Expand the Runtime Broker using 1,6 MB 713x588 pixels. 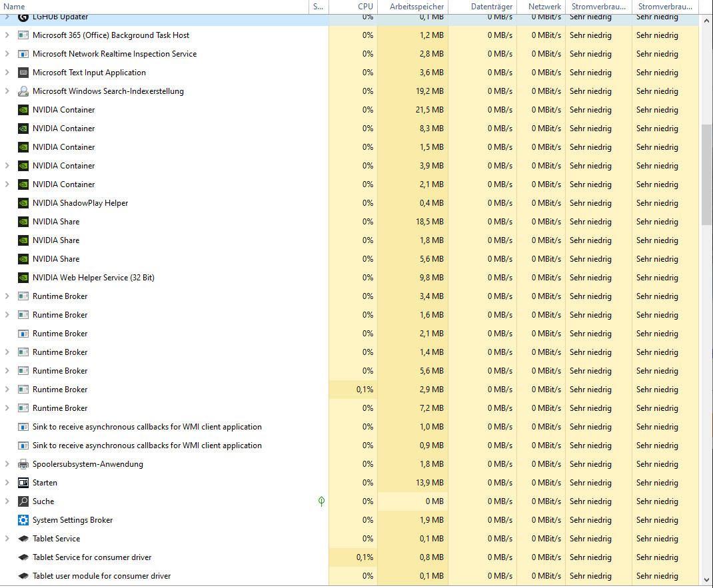click(7, 314)
